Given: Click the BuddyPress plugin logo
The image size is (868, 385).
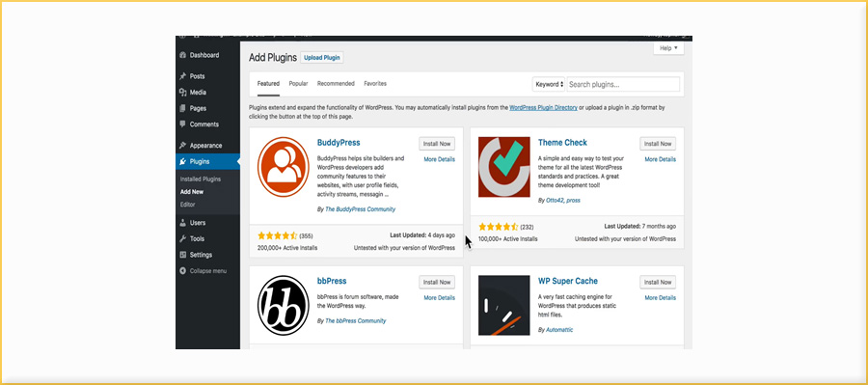Looking at the screenshot, I should coord(283,167).
